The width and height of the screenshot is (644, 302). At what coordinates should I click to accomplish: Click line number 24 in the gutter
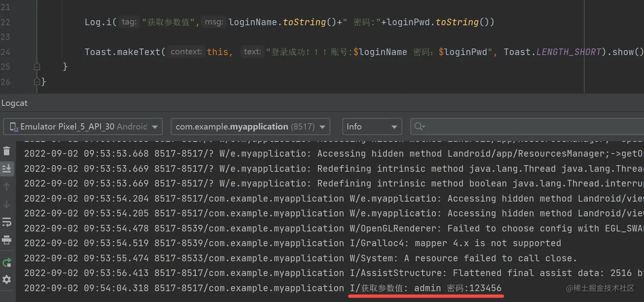[x=5, y=52]
